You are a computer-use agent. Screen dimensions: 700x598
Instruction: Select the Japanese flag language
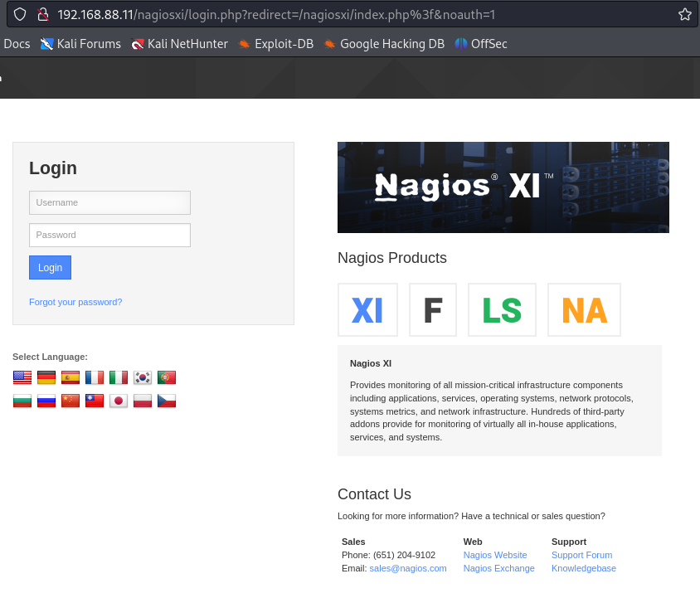119,401
